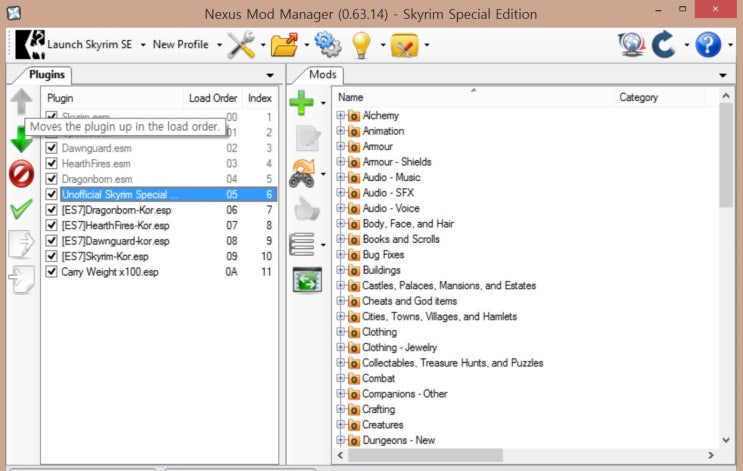
Task: Click the export load order icon
Action: (21, 245)
